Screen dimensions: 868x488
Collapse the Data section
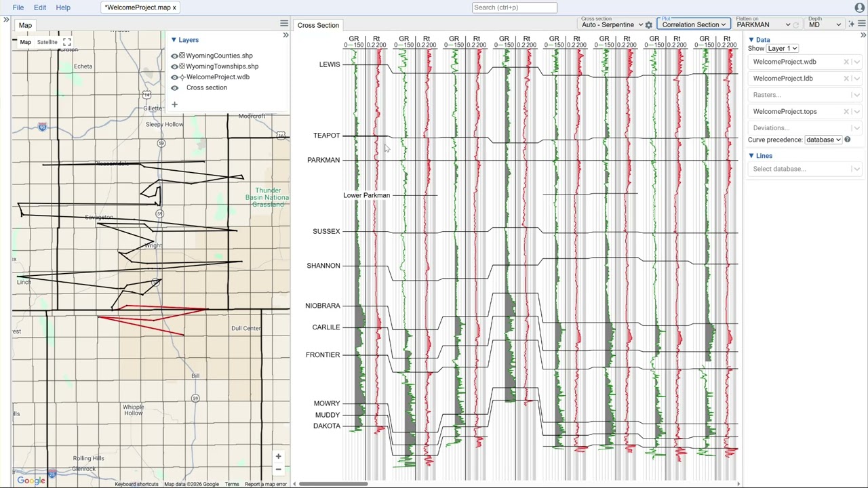tap(751, 40)
